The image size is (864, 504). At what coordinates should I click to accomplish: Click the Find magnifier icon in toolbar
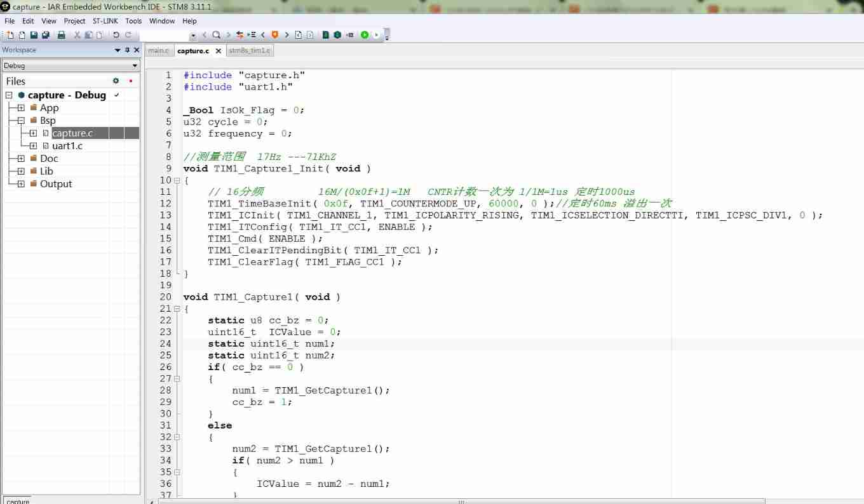click(x=216, y=35)
